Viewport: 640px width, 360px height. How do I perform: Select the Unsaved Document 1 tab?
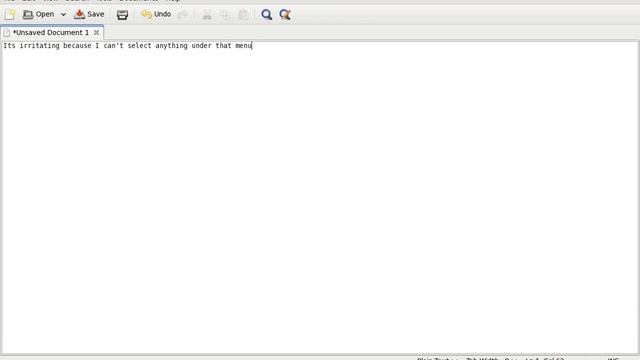(51, 32)
